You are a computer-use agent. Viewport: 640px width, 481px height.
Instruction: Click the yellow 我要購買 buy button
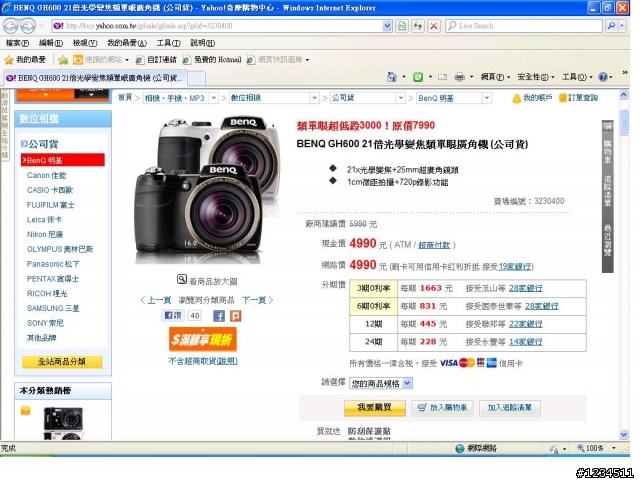point(375,408)
